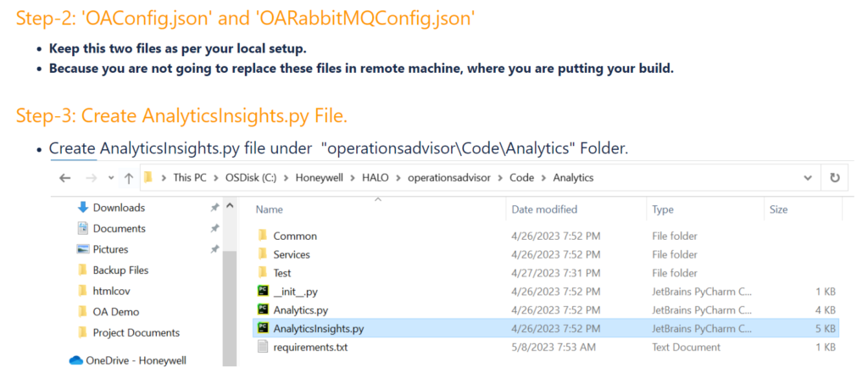Select the Pictures folder icon

83,249
